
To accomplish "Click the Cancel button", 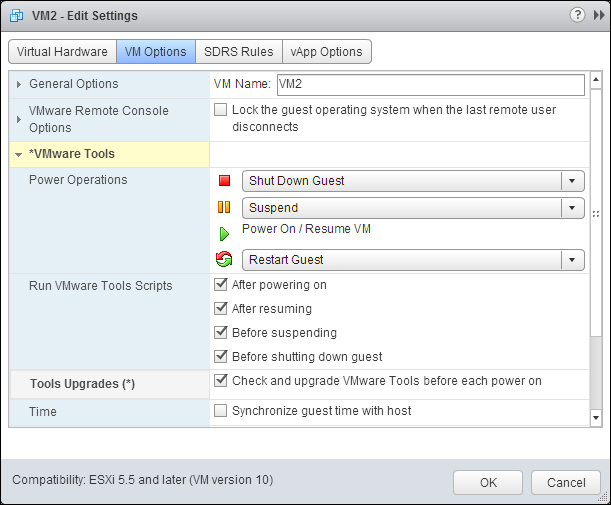I will pos(566,483).
